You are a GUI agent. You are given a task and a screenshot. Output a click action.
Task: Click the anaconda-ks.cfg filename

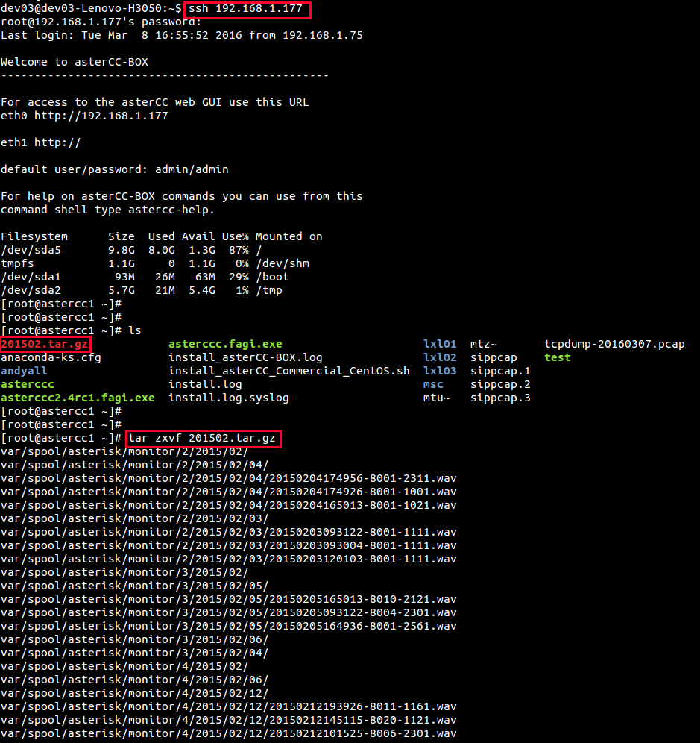click(x=51, y=357)
